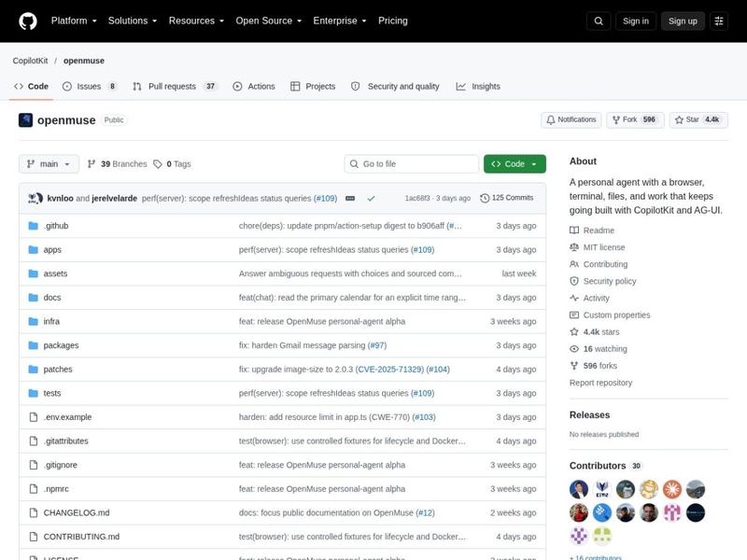Switch to the Issues tab

point(90,86)
